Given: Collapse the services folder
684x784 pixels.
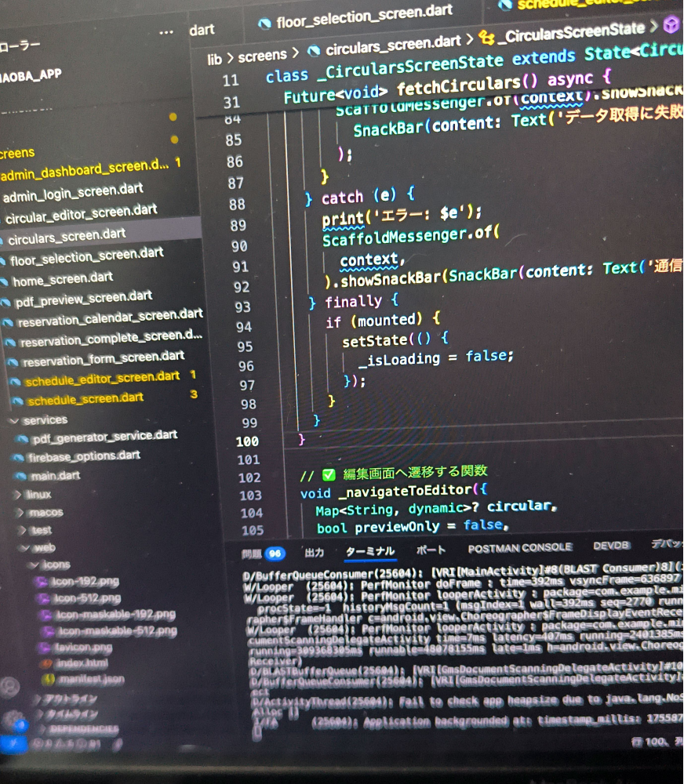Looking at the screenshot, I should point(14,420).
